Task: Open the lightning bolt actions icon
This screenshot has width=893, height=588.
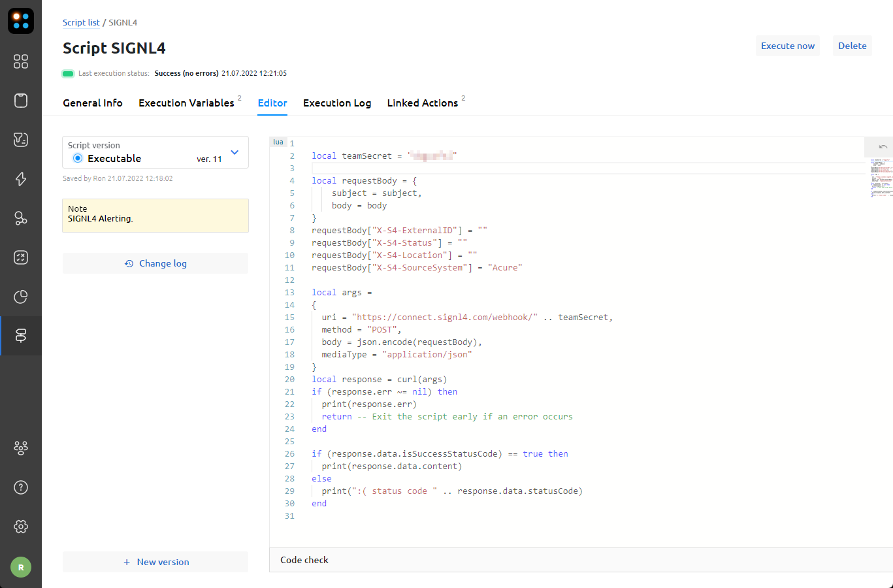Action: [21, 179]
